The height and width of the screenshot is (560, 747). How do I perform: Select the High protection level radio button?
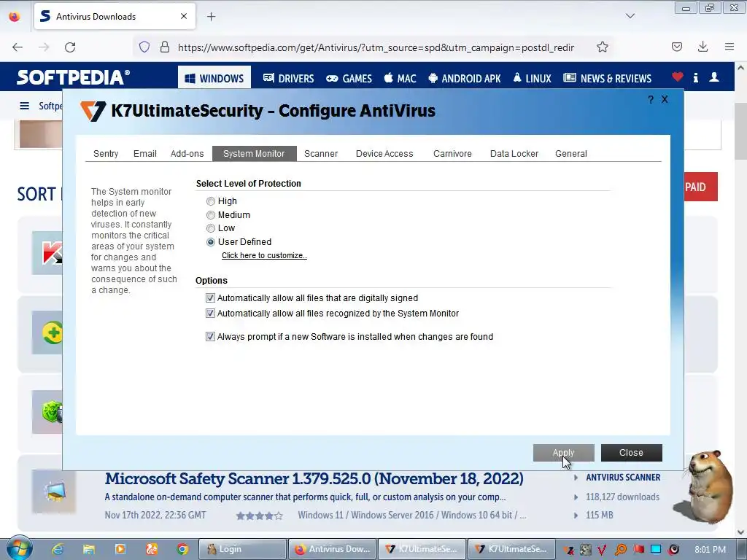(211, 201)
